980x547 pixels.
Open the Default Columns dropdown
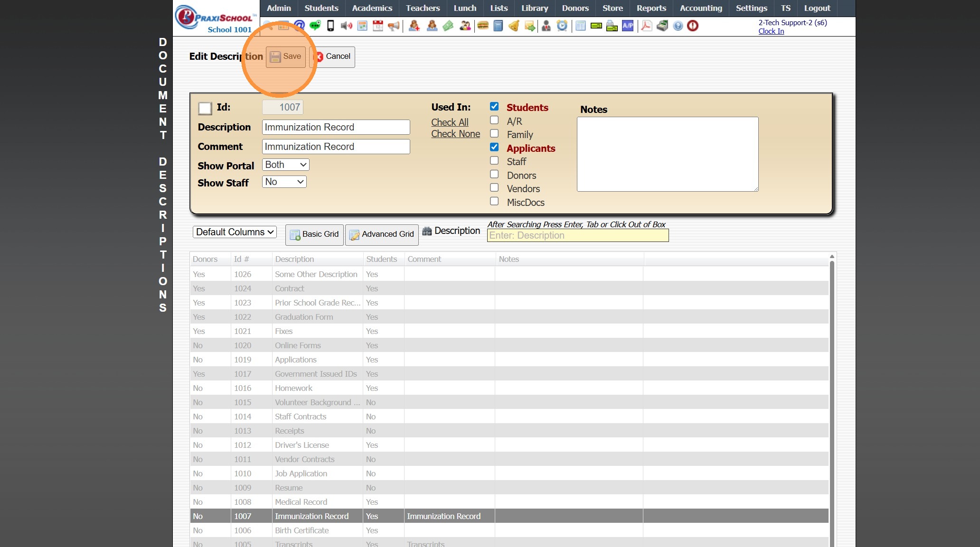tap(235, 232)
